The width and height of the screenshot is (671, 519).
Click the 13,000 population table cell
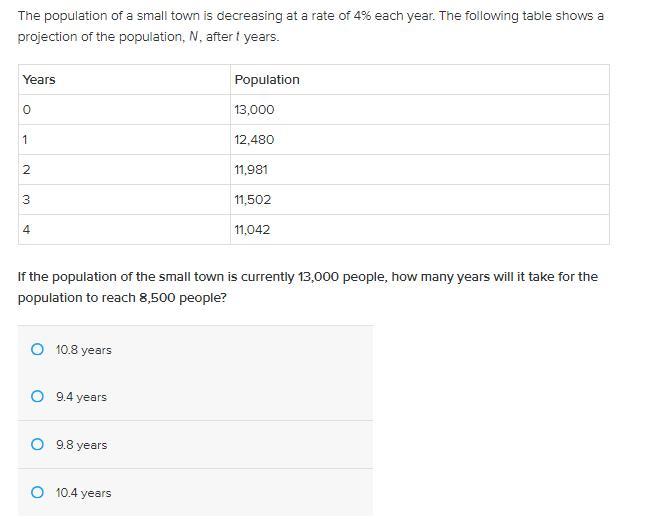(x=420, y=110)
